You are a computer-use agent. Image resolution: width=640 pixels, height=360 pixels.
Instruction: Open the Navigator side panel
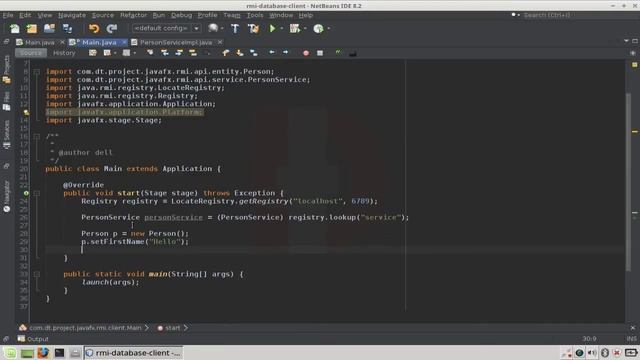coord(7,197)
